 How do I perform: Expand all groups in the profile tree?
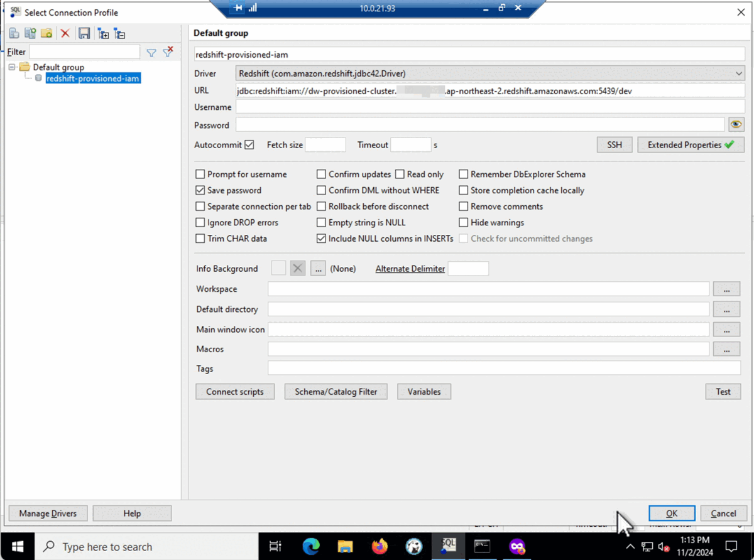click(x=104, y=33)
